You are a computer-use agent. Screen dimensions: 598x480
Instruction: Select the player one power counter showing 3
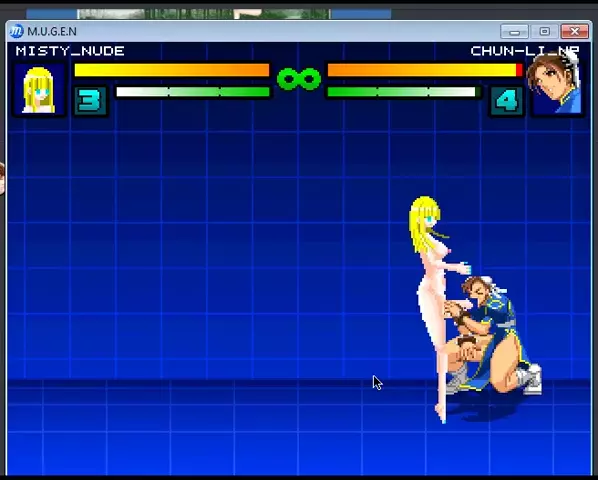pyautogui.click(x=90, y=101)
